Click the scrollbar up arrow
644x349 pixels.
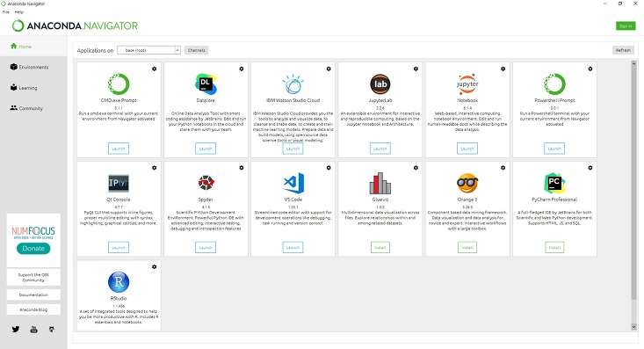(x=633, y=64)
